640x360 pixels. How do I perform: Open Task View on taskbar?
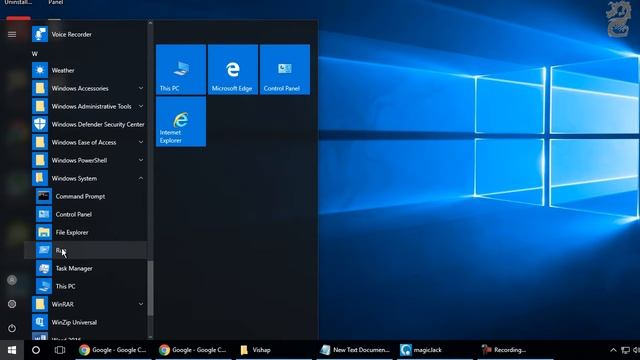pyautogui.click(x=60, y=350)
